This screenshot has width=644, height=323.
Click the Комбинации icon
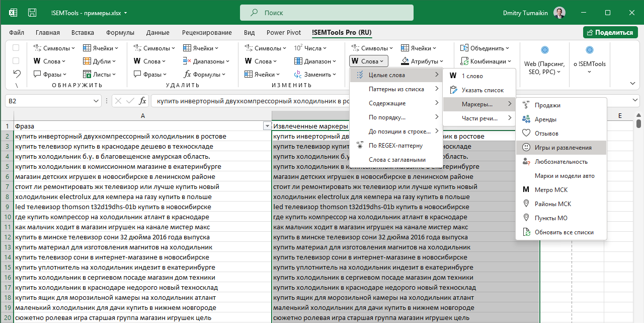[464, 61]
